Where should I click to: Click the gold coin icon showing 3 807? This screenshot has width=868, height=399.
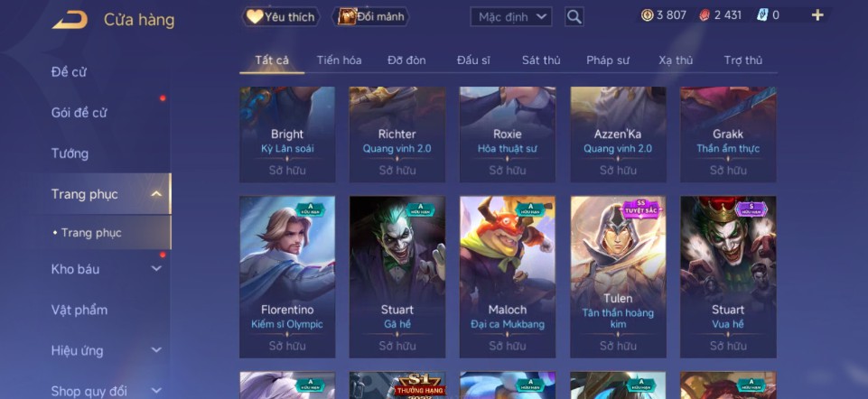pyautogui.click(x=647, y=15)
